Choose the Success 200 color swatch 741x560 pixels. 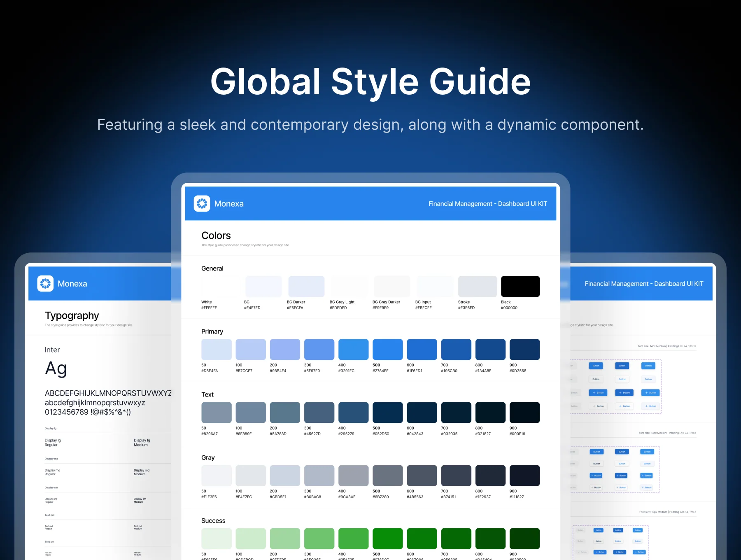click(x=285, y=539)
